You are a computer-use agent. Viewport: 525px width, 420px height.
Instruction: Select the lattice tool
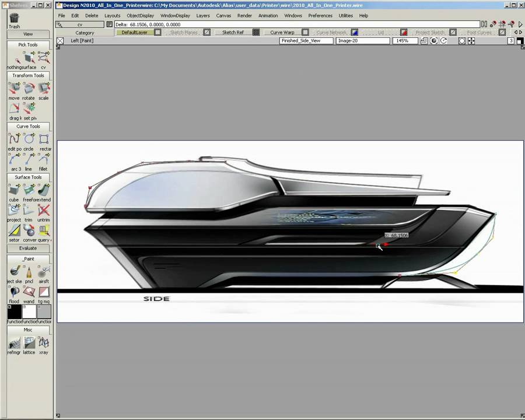click(x=29, y=342)
